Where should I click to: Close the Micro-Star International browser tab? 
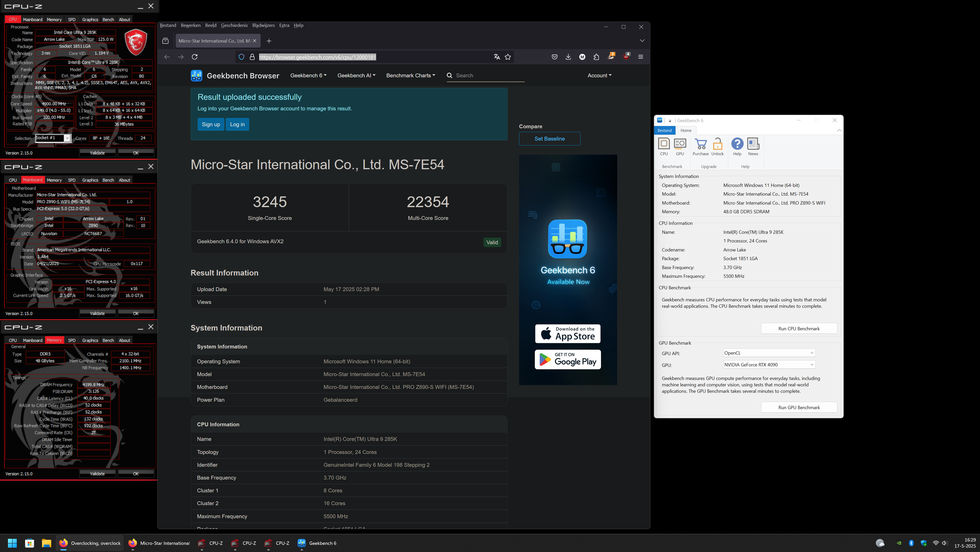(255, 41)
